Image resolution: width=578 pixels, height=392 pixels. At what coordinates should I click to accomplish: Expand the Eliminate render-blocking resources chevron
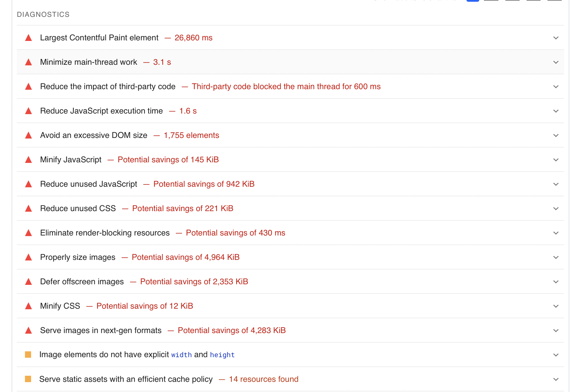tap(556, 233)
